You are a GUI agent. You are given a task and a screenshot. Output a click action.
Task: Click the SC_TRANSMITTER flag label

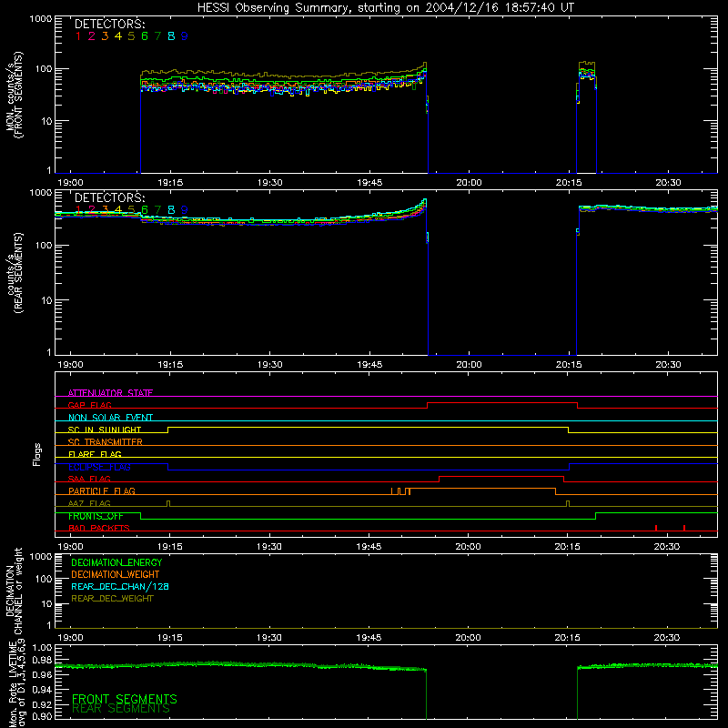(x=106, y=442)
